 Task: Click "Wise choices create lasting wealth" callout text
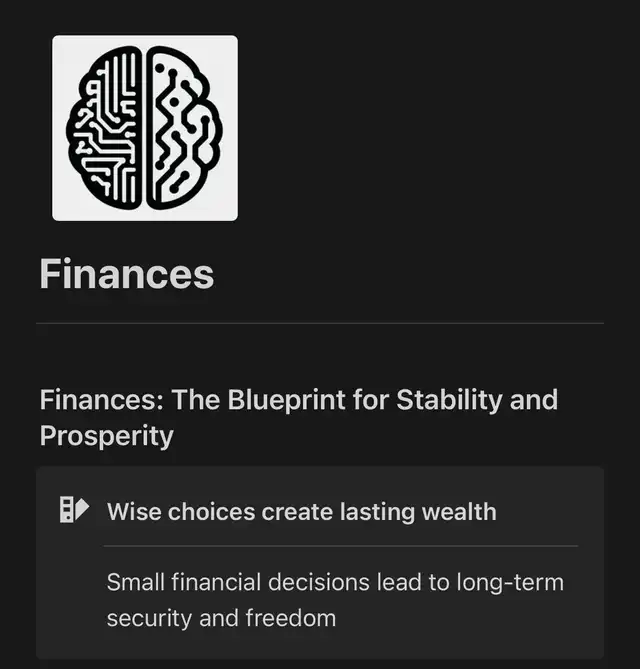click(302, 512)
